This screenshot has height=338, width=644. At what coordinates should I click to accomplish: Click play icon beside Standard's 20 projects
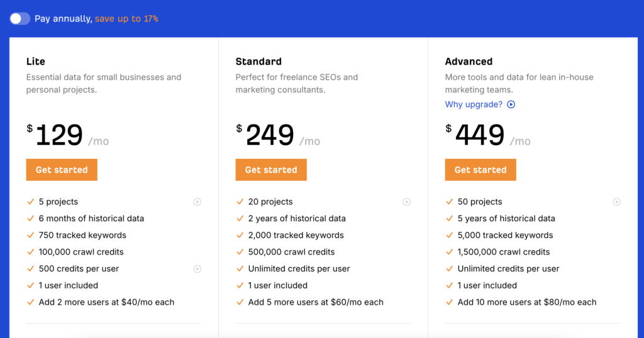coord(407,202)
